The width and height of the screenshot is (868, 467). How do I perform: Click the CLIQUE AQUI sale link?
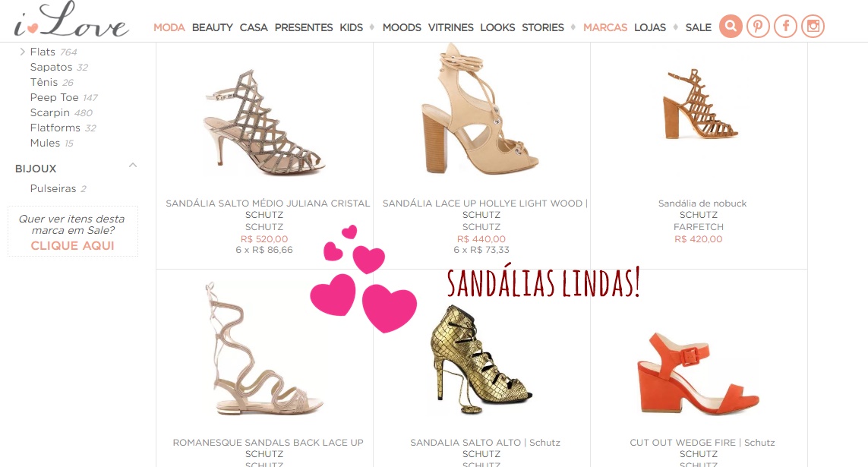72,246
